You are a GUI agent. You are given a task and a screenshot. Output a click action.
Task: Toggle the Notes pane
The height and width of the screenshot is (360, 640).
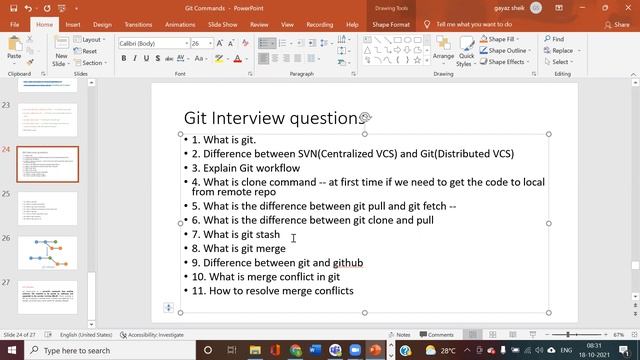click(399, 335)
